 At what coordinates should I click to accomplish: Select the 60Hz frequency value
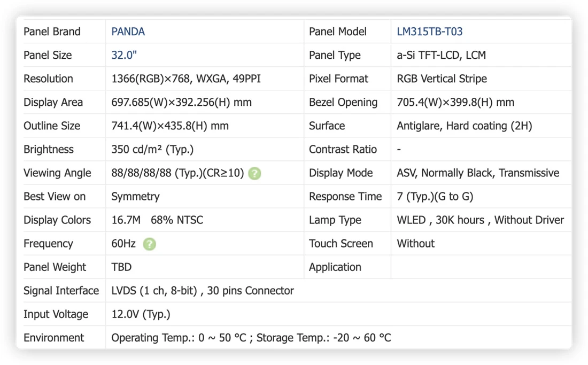point(123,244)
